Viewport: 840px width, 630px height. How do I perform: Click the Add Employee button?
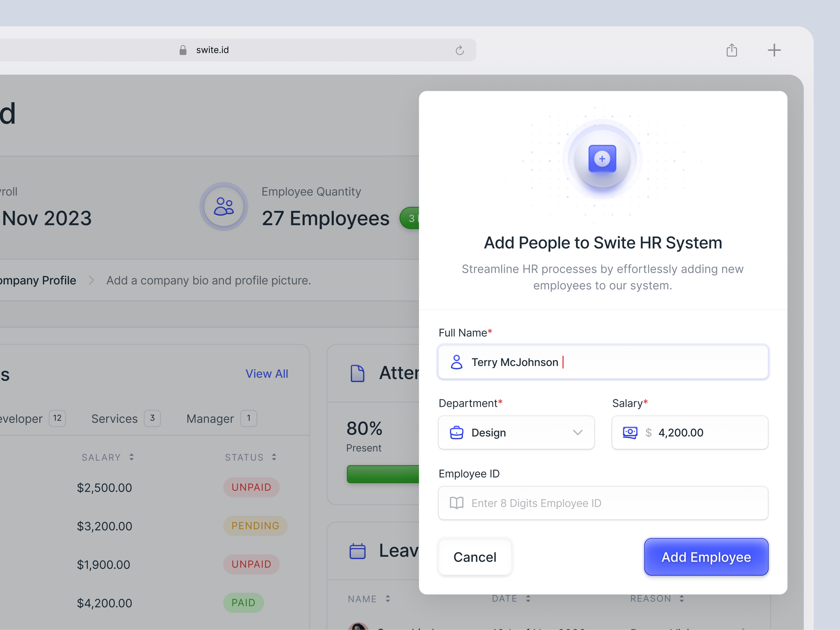(x=706, y=557)
